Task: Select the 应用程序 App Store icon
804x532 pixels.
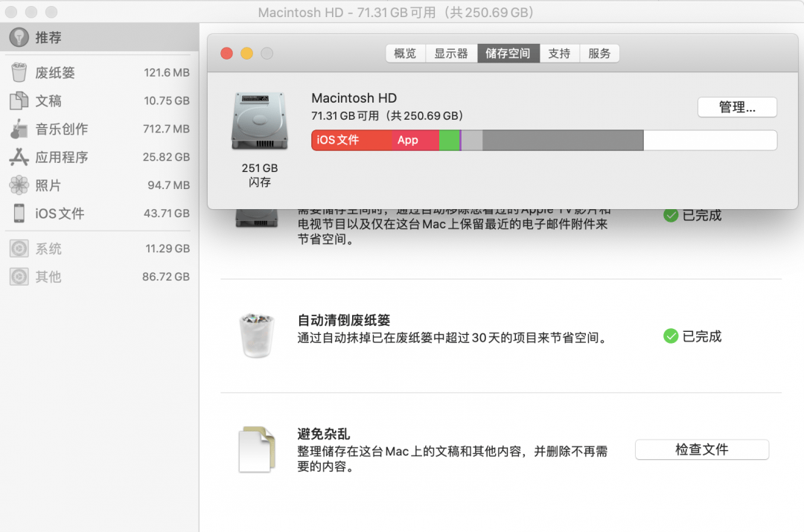Action: tap(19, 157)
